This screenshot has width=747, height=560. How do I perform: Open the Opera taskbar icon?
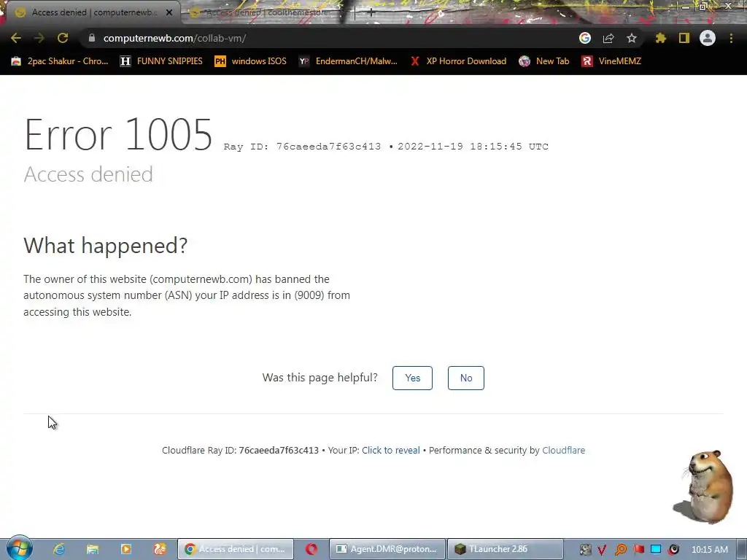(311, 549)
